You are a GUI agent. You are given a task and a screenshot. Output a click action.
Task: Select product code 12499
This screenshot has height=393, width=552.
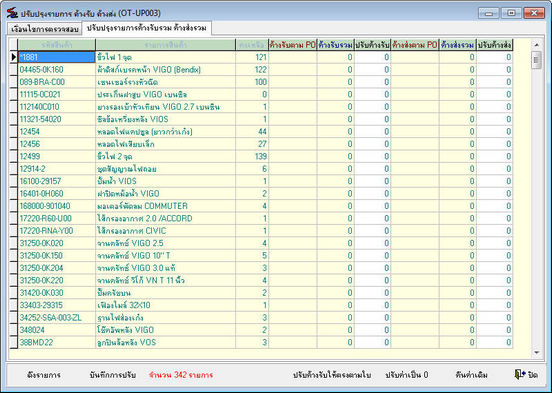coord(57,156)
